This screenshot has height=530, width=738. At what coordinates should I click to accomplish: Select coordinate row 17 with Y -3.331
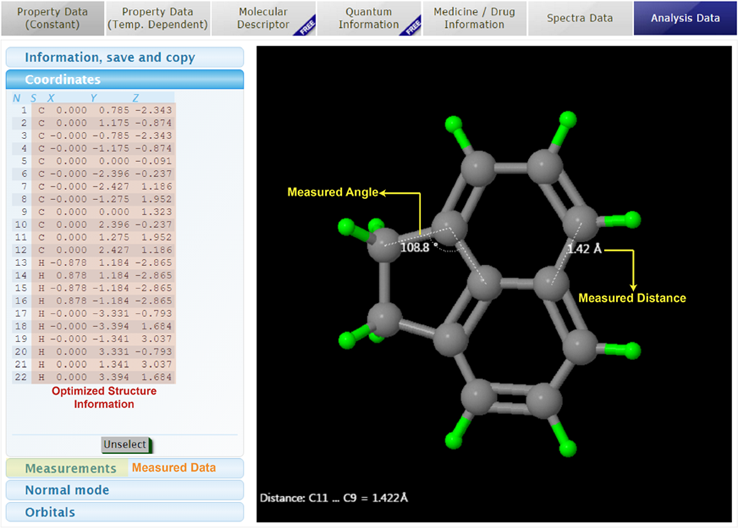94,313
